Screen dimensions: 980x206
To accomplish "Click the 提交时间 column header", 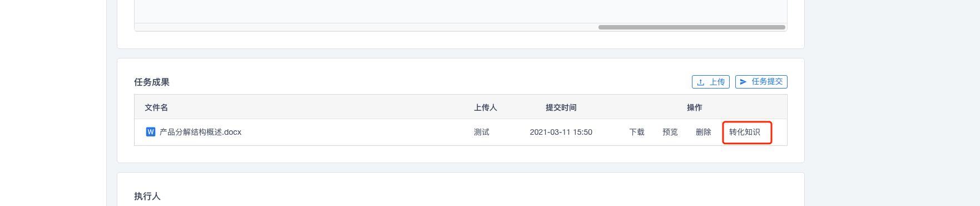I will click(561, 107).
